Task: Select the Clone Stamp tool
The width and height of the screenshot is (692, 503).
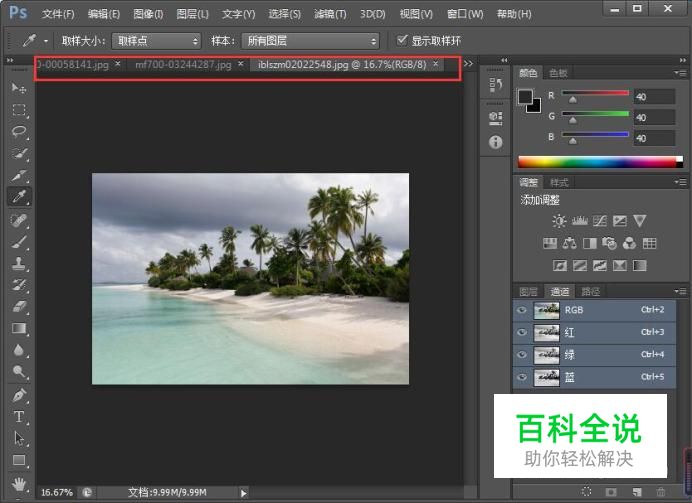Action: pos(18,263)
